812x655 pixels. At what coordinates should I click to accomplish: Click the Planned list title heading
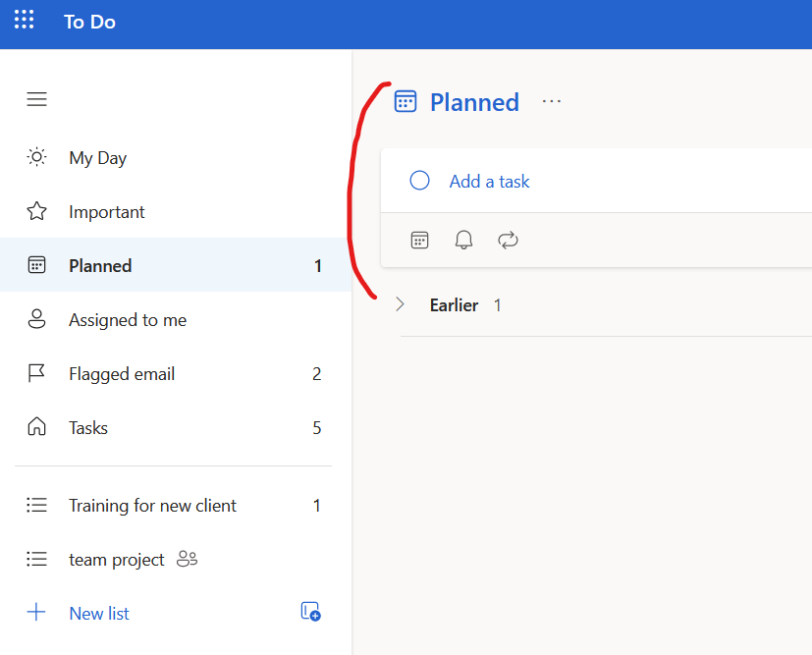point(474,102)
